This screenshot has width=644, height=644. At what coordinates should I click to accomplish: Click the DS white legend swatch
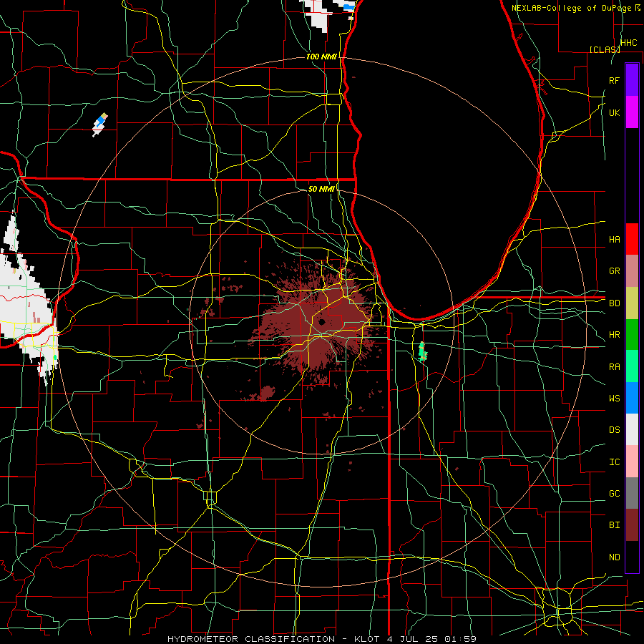[632, 429]
